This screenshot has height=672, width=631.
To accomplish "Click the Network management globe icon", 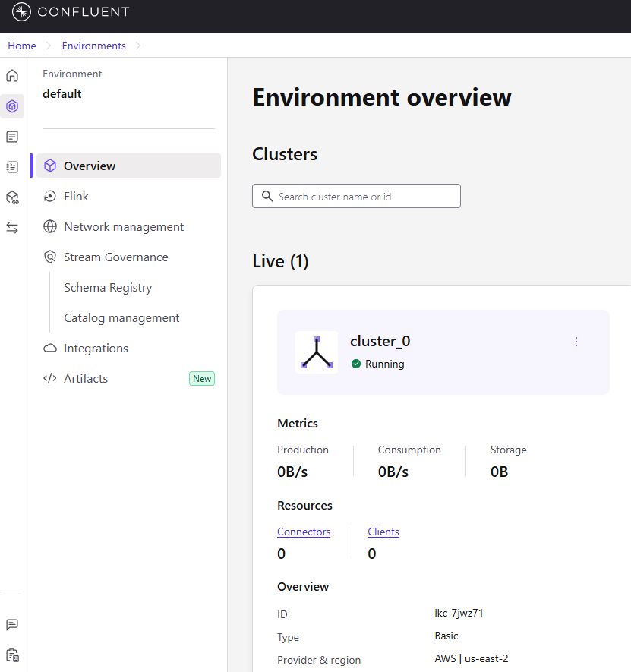I will [50, 227].
